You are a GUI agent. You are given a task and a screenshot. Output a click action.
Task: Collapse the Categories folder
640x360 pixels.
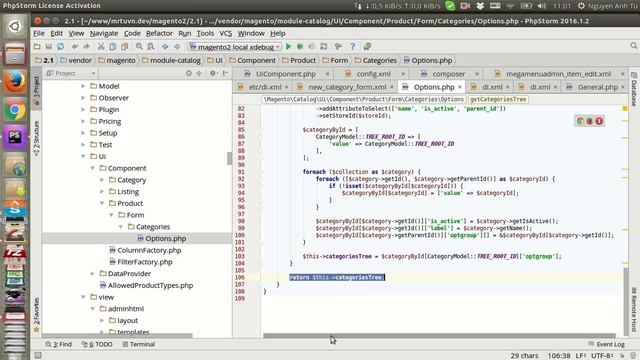121,227
